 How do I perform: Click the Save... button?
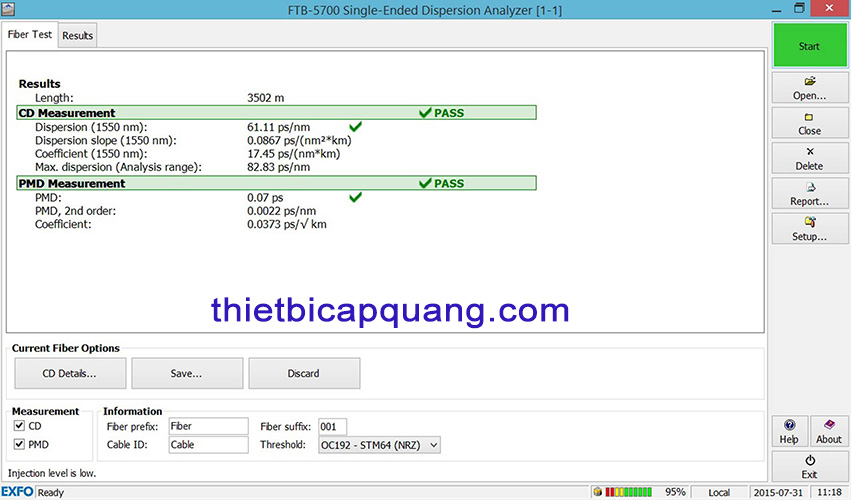187,374
